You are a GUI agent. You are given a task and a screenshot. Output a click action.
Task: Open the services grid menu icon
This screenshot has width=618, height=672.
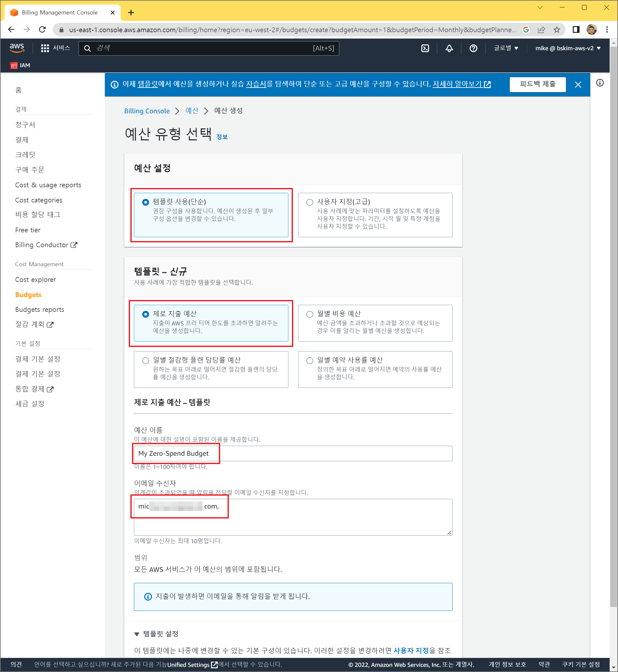[x=45, y=48]
